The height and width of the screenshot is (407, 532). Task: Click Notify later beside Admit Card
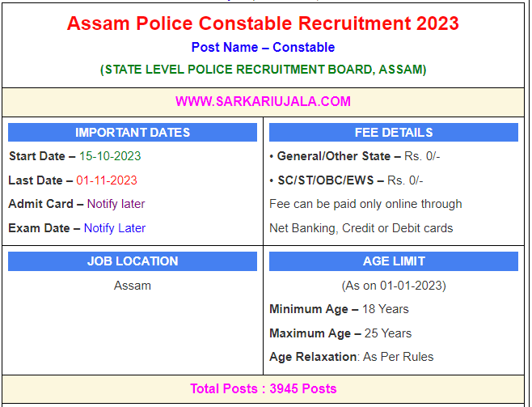coord(116,204)
